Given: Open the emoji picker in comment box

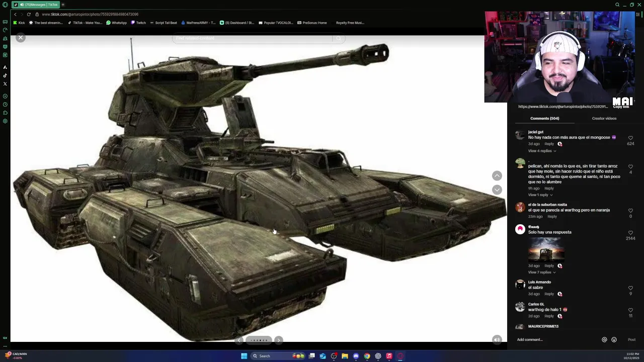Looking at the screenshot, I should (614, 340).
